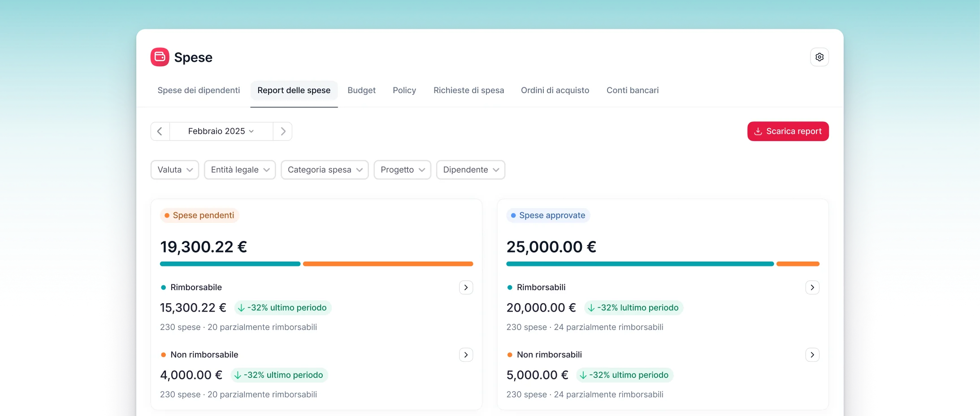Open the Conti bancari tab
The image size is (980, 416).
632,90
